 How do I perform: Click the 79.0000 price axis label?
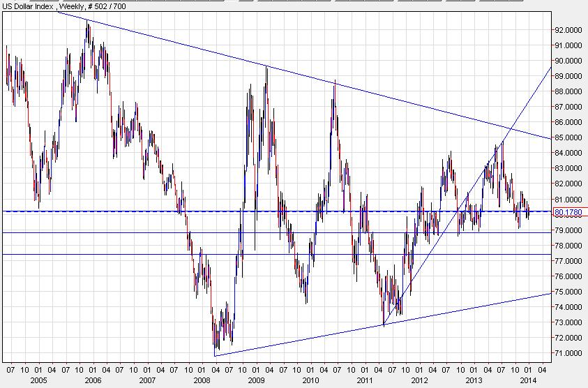(568, 230)
